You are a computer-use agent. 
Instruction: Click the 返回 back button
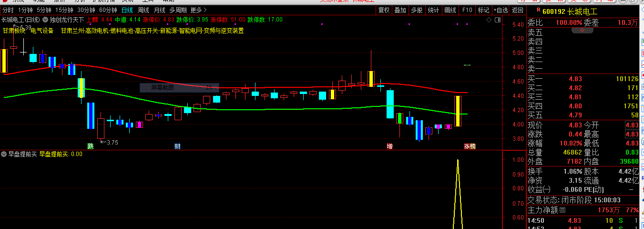coord(517,10)
